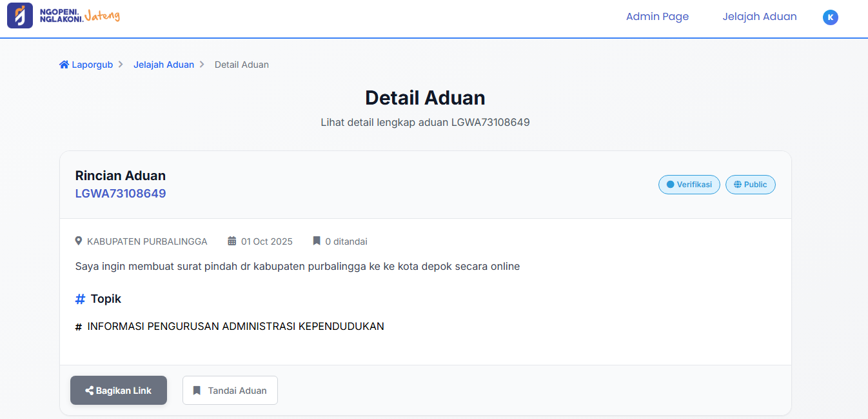Click the Verifikasi status badge

689,185
